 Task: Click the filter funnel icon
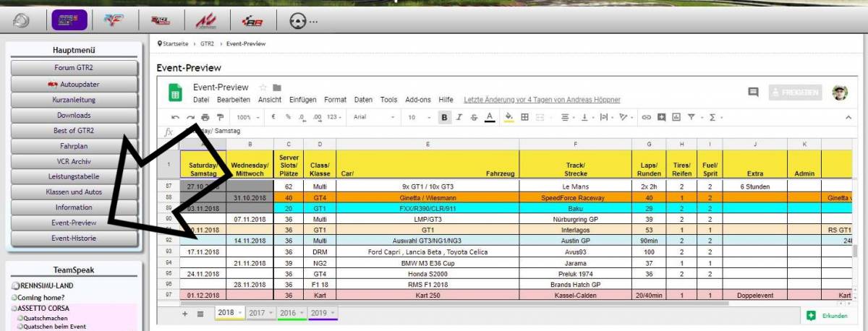(692, 117)
